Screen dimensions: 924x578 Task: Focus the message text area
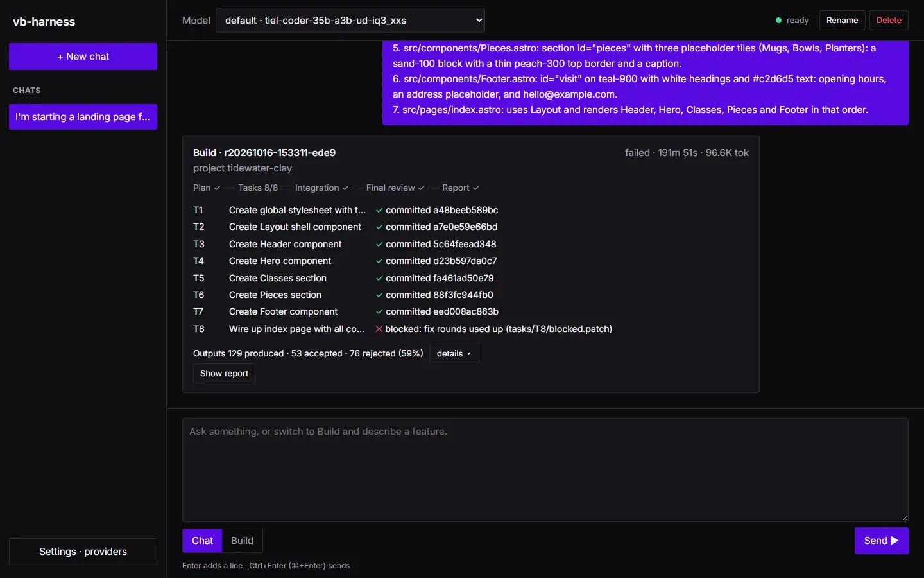545,470
